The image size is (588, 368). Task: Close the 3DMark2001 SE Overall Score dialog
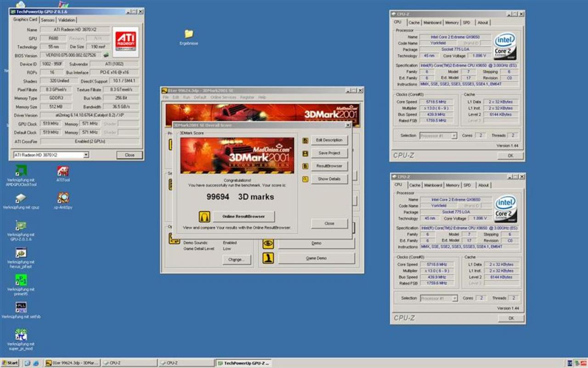[348, 125]
